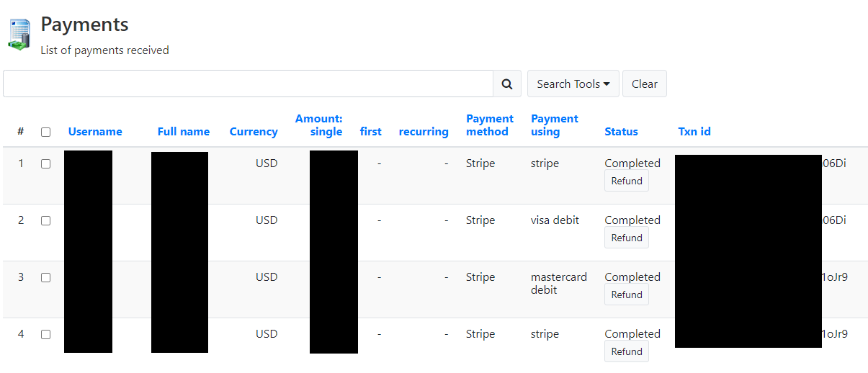Click the Payments page icon

tap(19, 34)
